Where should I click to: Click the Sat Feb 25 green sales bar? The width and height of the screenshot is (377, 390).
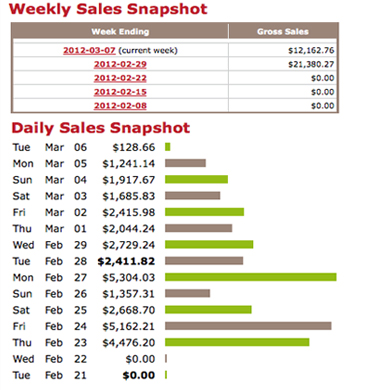point(208,309)
